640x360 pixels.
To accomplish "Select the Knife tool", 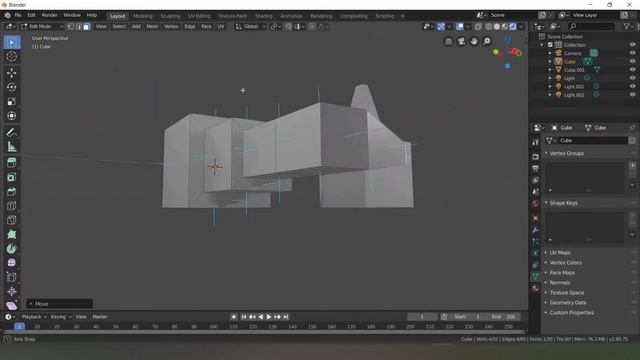I will click(x=12, y=220).
